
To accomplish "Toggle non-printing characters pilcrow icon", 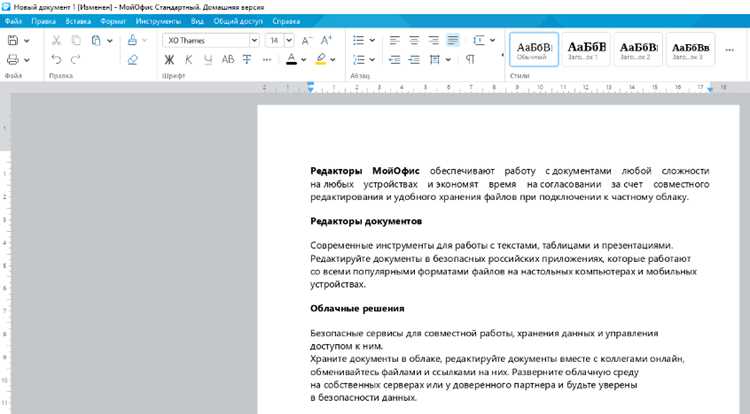I will (x=470, y=60).
